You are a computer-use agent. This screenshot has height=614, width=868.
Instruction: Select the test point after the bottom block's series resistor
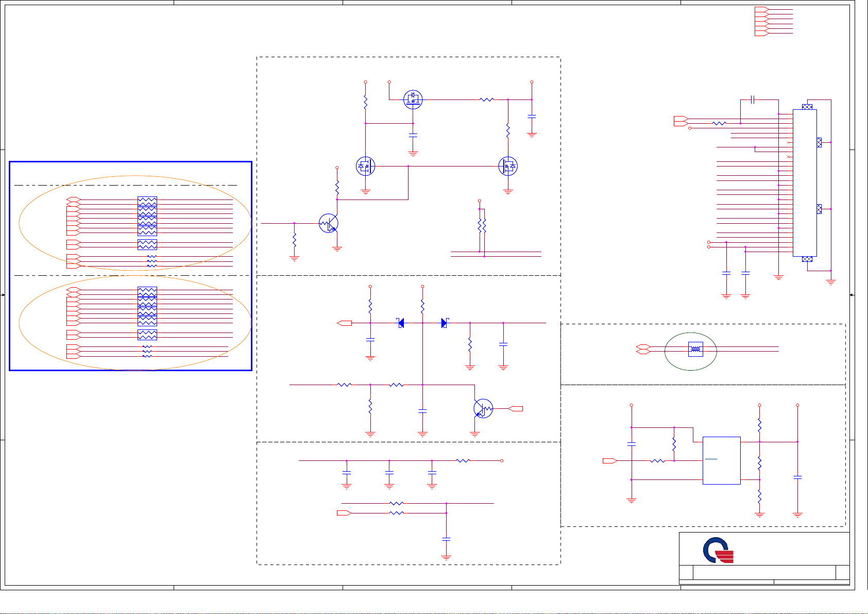(x=502, y=461)
